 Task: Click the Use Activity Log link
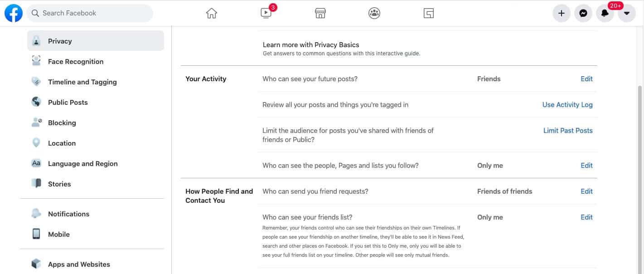567,104
